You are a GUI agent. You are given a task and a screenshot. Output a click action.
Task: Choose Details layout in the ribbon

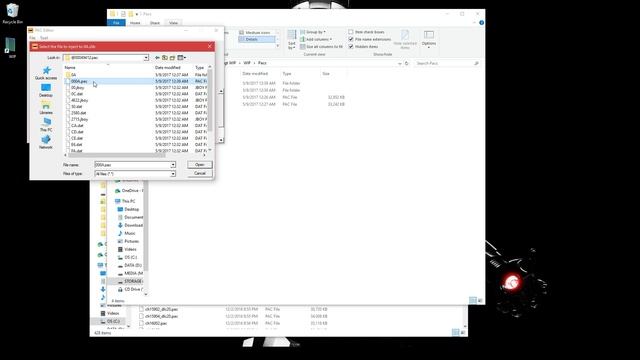click(256, 39)
